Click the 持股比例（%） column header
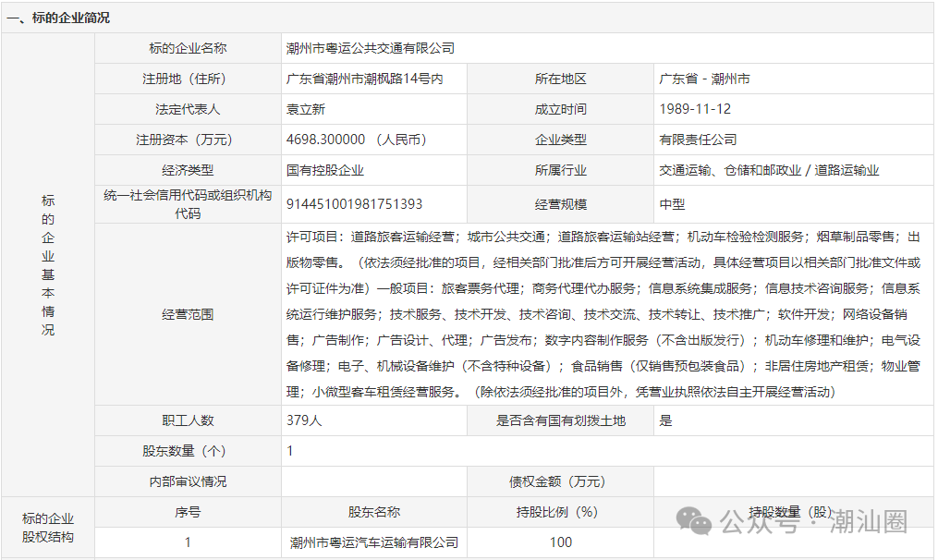Image resolution: width=938 pixels, height=560 pixels. tap(557, 512)
